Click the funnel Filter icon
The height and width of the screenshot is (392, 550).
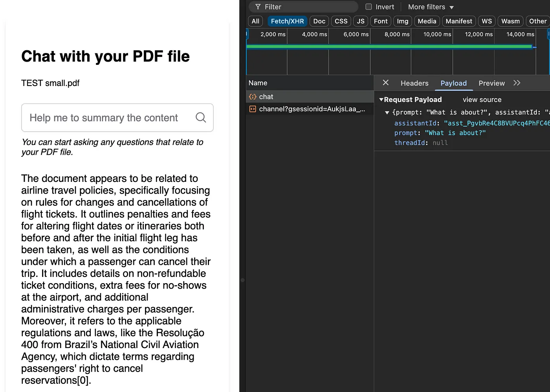pyautogui.click(x=258, y=7)
